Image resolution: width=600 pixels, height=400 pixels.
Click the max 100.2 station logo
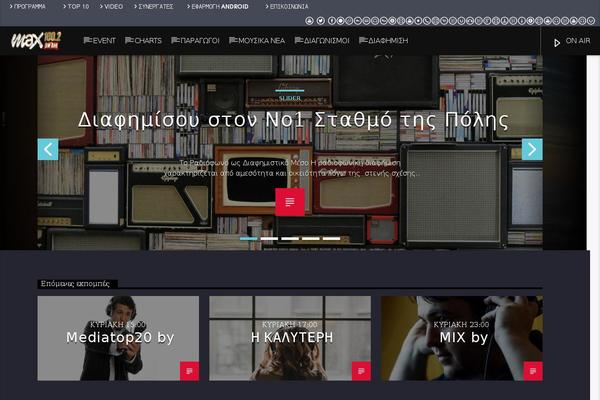pyautogui.click(x=36, y=41)
